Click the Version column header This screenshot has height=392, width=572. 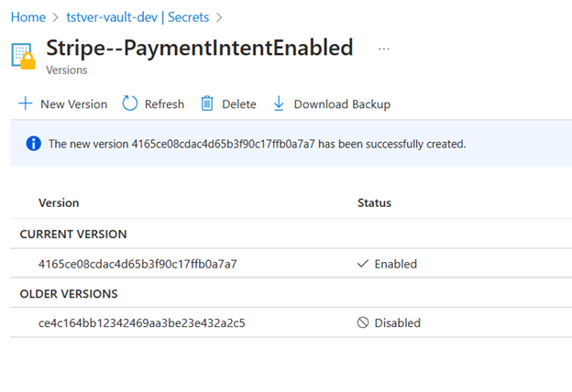(59, 202)
